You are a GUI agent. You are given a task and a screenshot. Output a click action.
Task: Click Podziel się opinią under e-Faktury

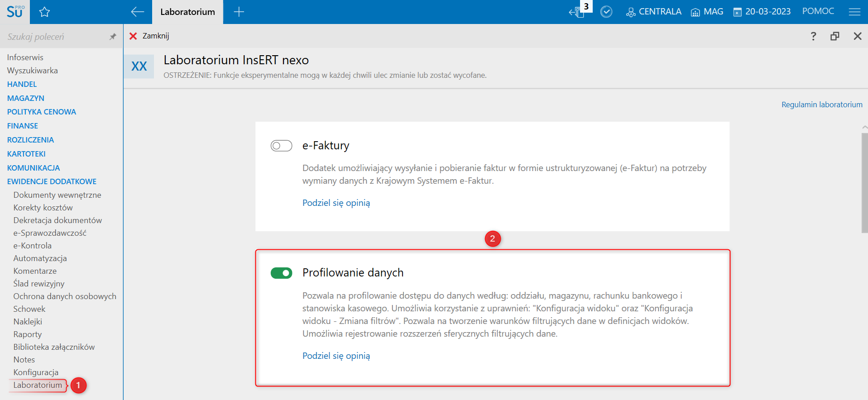coord(336,203)
